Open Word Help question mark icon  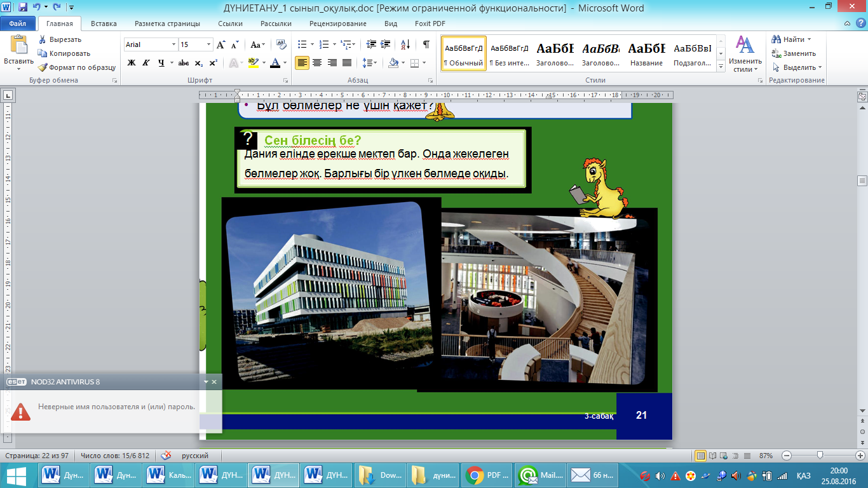pyautogui.click(x=860, y=24)
